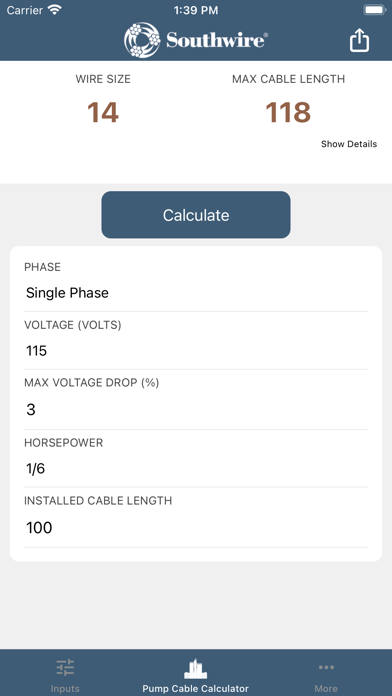The image size is (392, 696).
Task: Tap the share icon in header
Action: (359, 40)
